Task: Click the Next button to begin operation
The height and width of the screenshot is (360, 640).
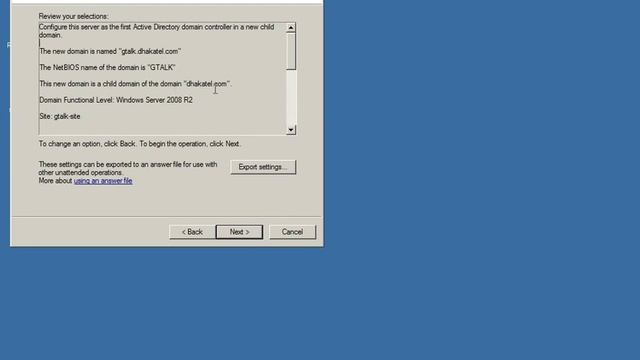Action: point(239,232)
